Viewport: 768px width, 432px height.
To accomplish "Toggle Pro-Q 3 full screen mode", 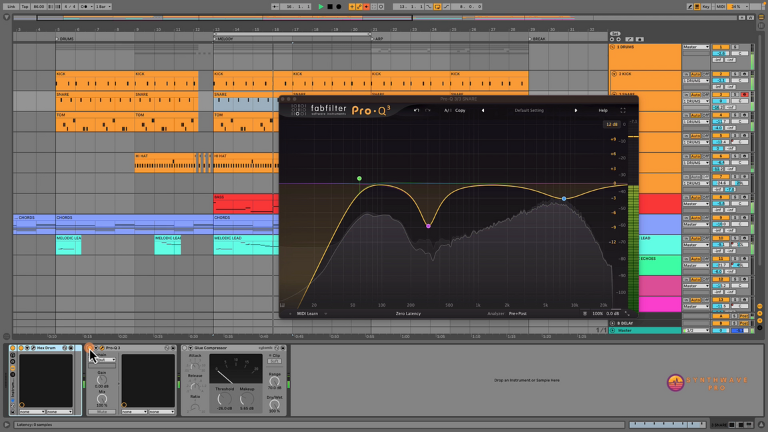I will click(623, 111).
